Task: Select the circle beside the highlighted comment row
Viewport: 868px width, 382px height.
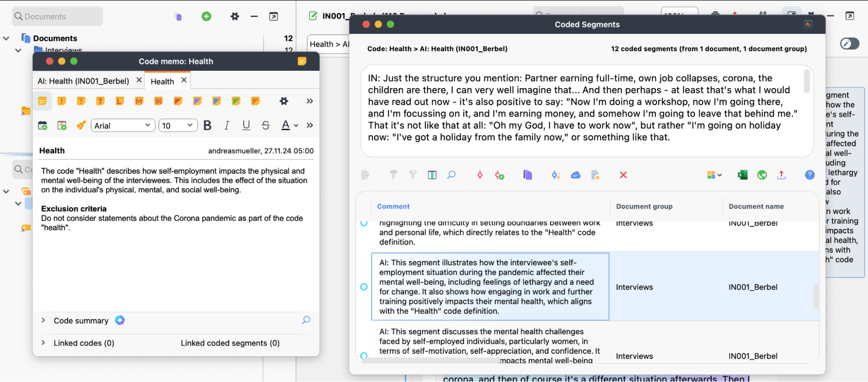Action: click(x=364, y=287)
